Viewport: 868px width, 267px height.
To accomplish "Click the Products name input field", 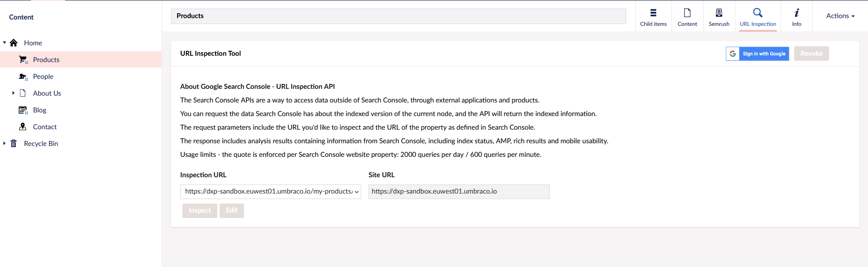I will (398, 16).
